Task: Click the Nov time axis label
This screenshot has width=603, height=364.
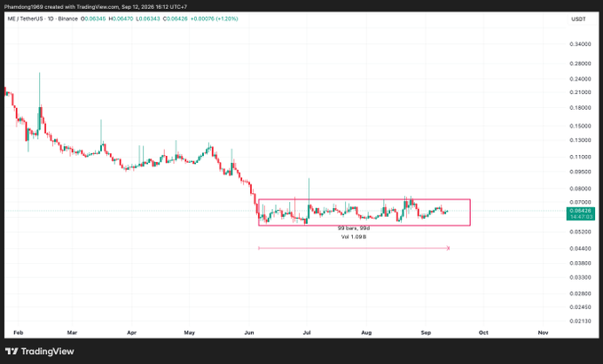Action: coord(543,332)
